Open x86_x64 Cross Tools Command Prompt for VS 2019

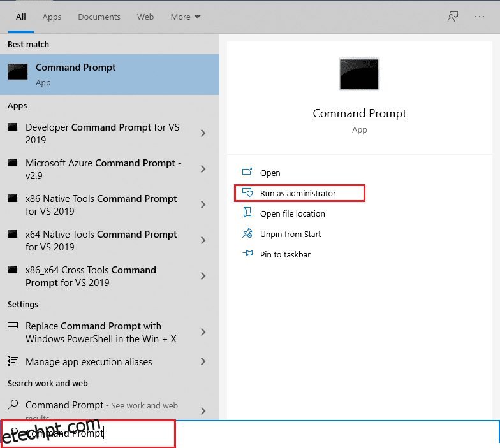pyautogui.click(x=110, y=277)
